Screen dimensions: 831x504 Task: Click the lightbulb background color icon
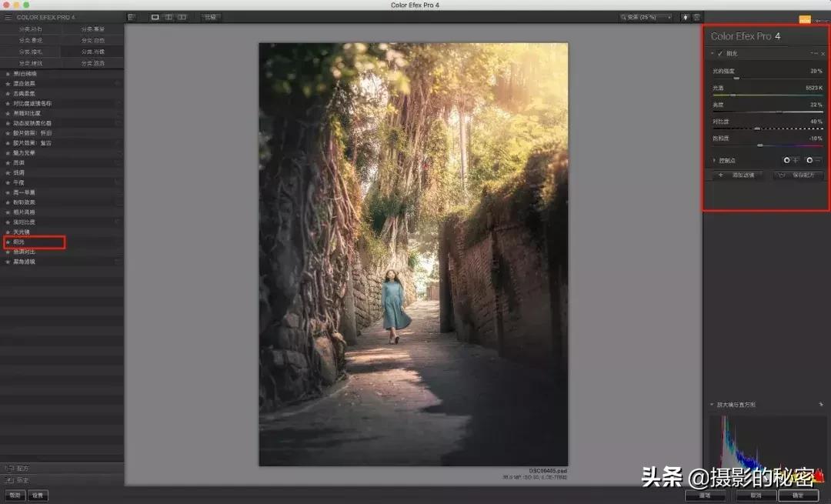[684, 17]
